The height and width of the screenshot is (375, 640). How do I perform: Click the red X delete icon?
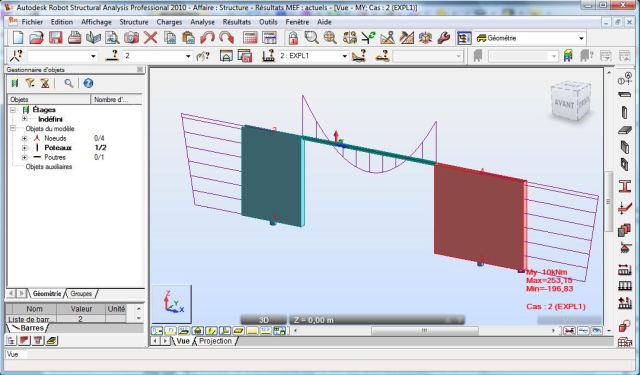coord(150,38)
